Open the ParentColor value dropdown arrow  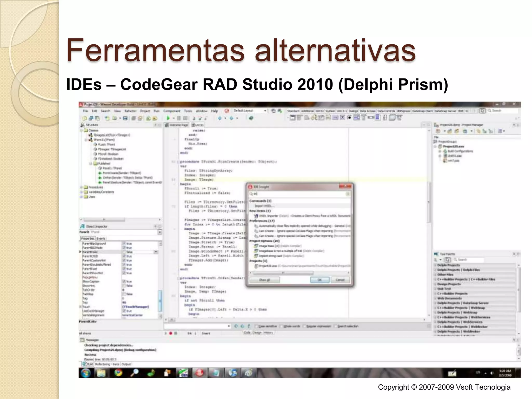pos(156,252)
